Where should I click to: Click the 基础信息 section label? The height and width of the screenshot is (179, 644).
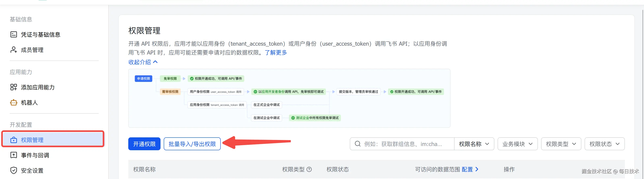tap(21, 19)
